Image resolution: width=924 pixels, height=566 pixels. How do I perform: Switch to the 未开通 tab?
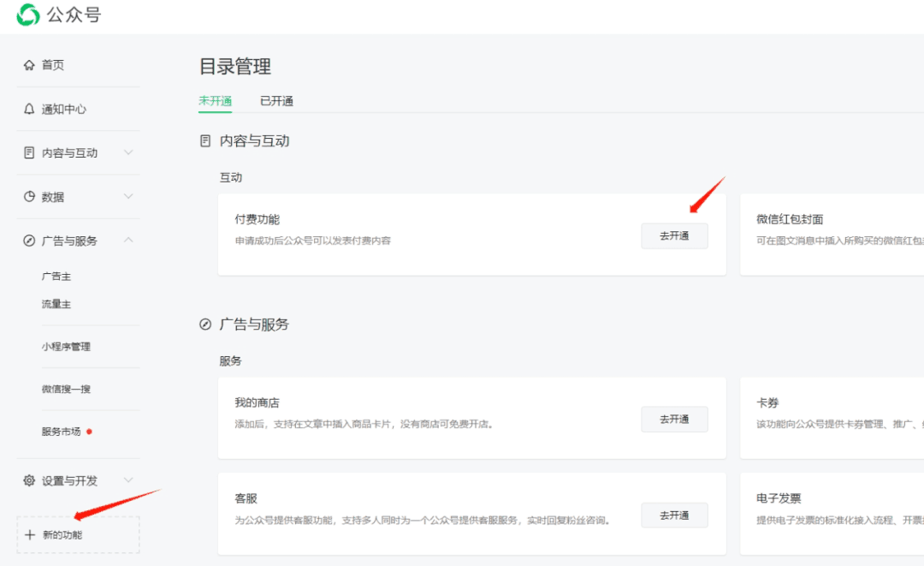(x=215, y=101)
